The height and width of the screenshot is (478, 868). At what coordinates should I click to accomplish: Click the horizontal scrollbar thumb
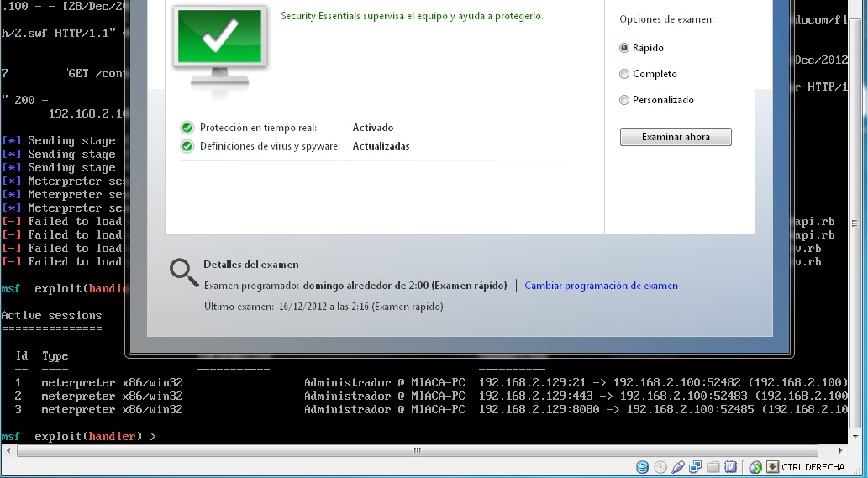pos(418,451)
